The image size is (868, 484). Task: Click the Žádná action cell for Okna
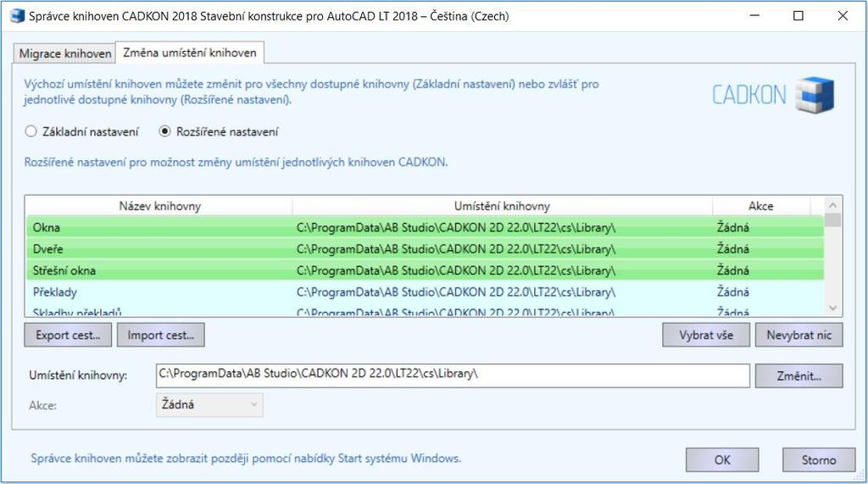[x=733, y=227]
